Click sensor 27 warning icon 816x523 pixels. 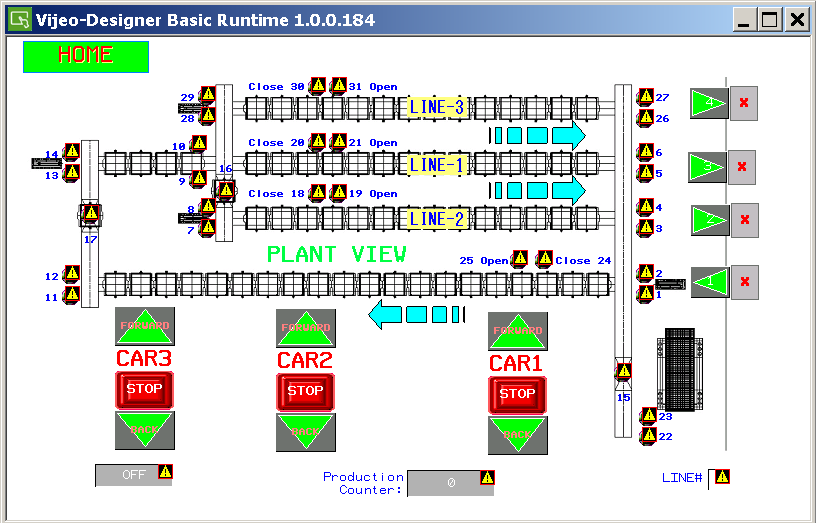click(x=646, y=97)
